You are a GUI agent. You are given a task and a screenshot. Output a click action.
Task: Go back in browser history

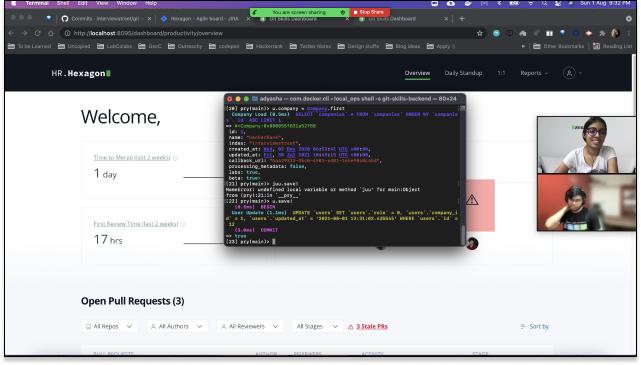click(11, 33)
